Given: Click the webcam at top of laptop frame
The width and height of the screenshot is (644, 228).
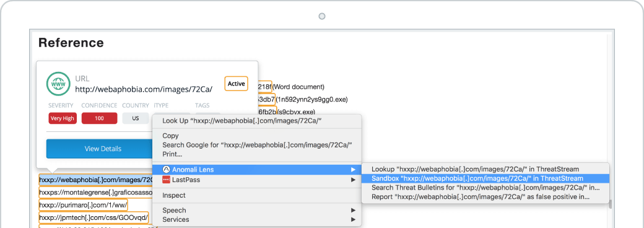Looking at the screenshot, I should (322, 16).
